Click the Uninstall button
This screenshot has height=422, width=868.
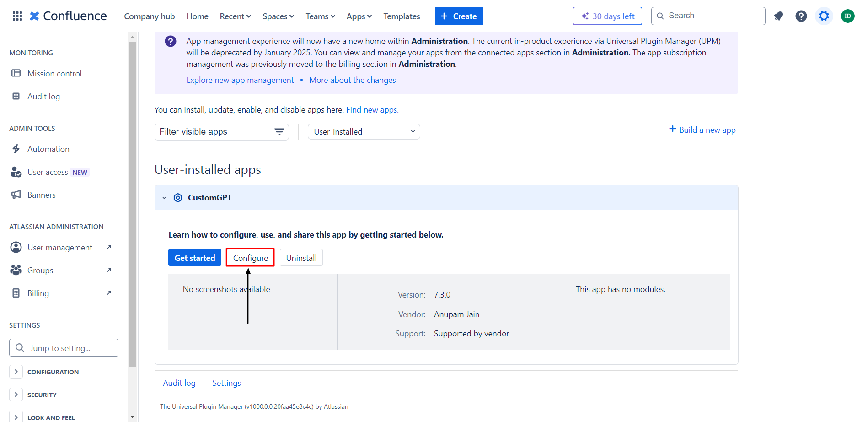(x=301, y=258)
